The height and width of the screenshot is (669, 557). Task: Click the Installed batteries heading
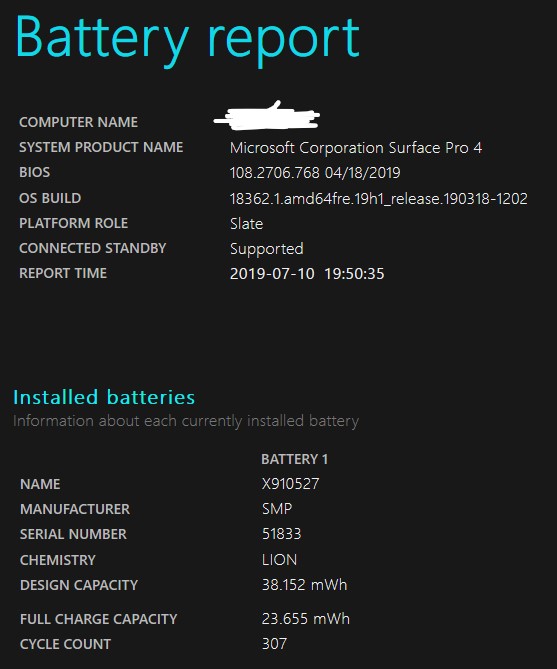point(104,397)
